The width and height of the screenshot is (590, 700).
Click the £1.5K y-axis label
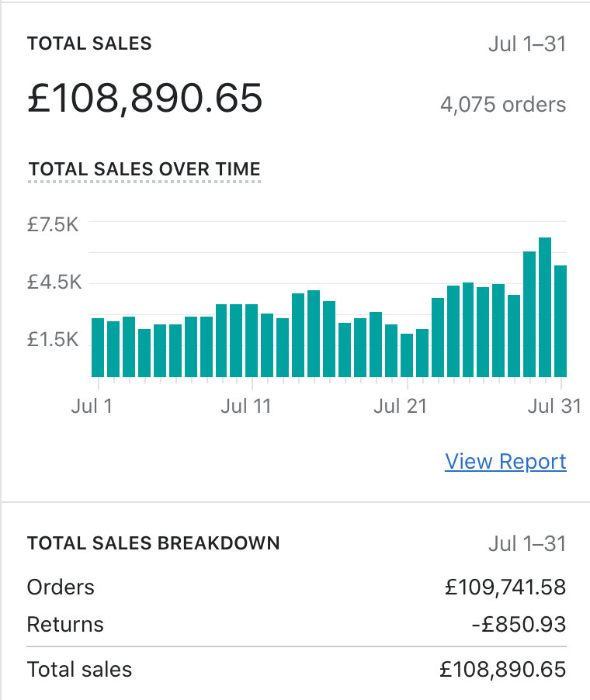[x=54, y=339]
